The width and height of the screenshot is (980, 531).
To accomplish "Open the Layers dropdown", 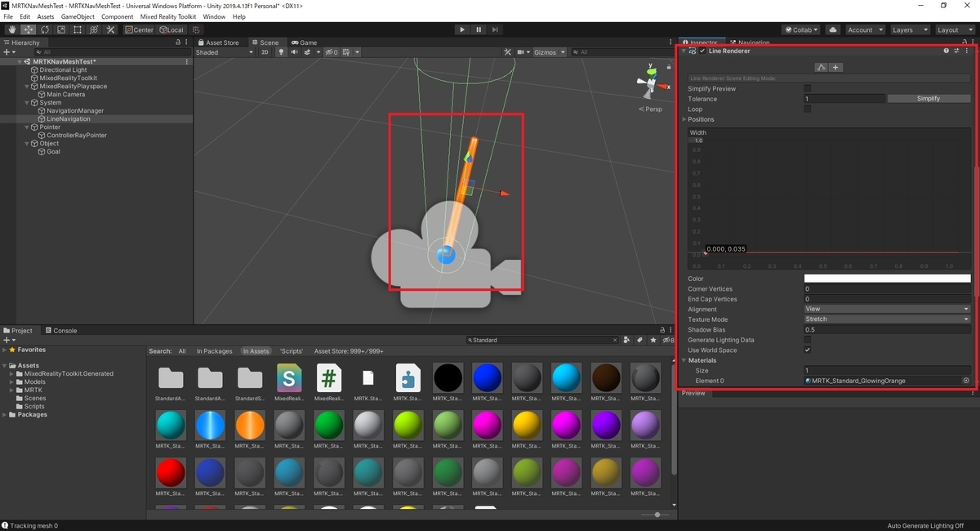I will pos(910,29).
